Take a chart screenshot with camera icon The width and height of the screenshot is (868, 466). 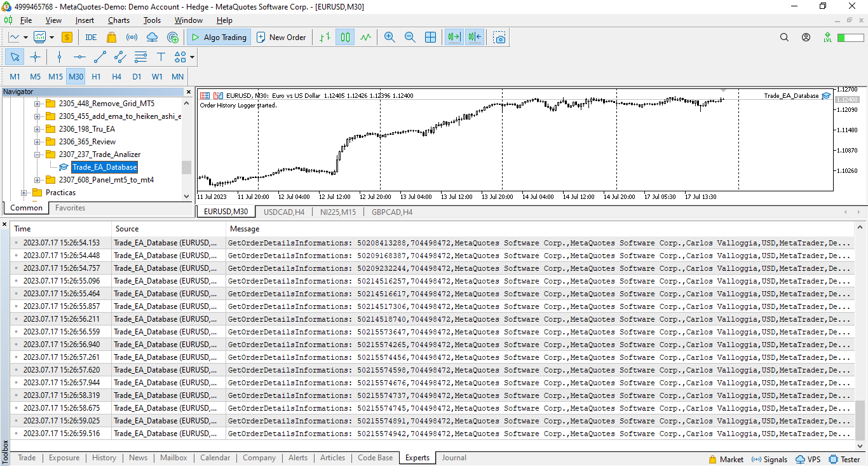500,38
